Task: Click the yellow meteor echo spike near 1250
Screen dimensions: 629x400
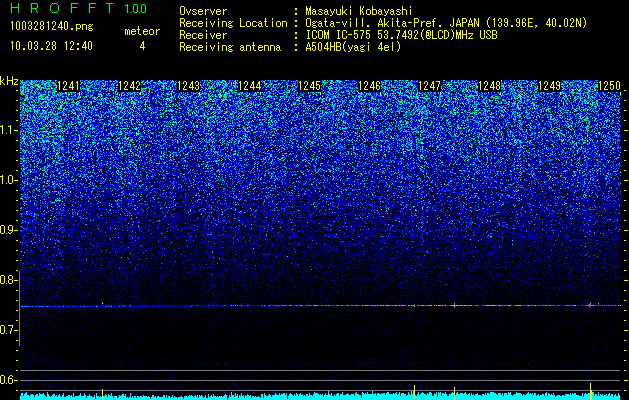Action: pos(590,391)
